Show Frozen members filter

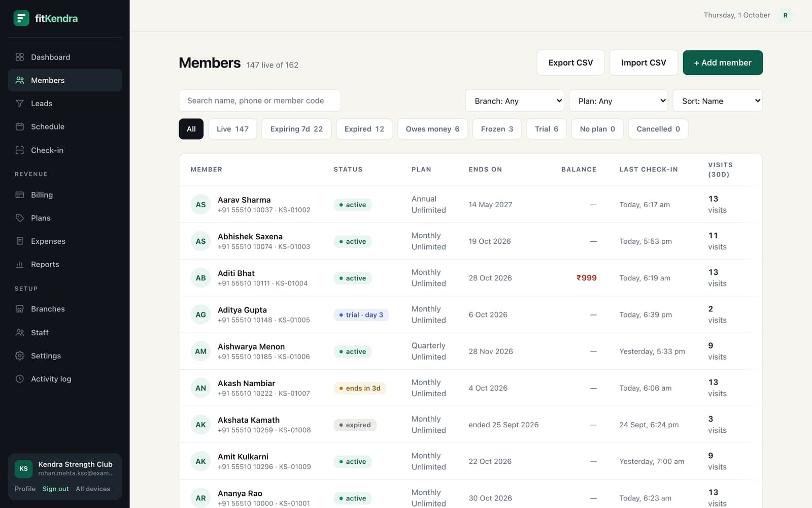pyautogui.click(x=497, y=129)
